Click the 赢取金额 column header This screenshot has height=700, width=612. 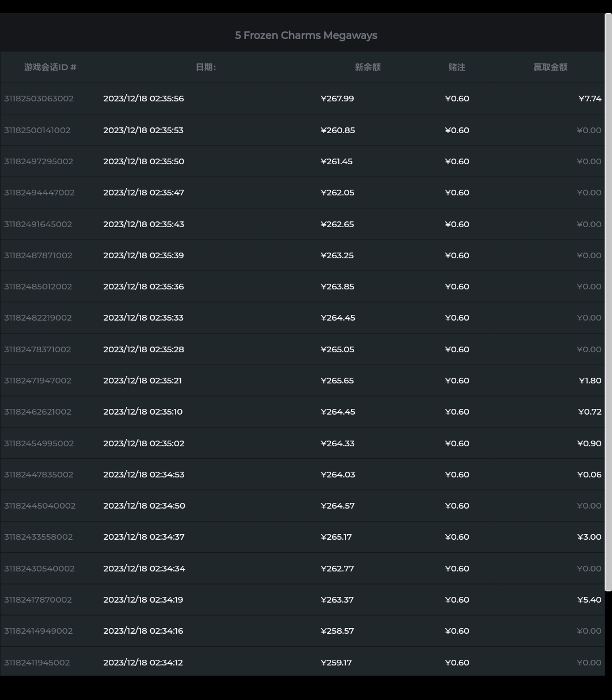[x=550, y=67]
